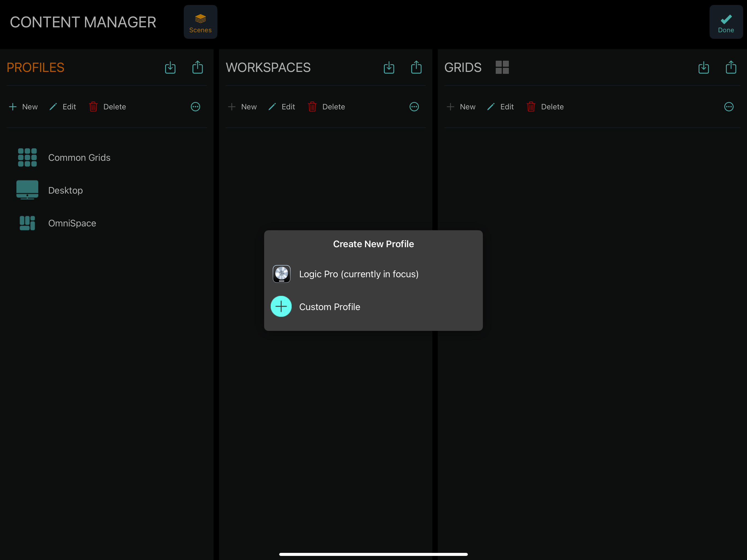Select the OmniSpace profile
747x560 pixels.
[72, 223]
